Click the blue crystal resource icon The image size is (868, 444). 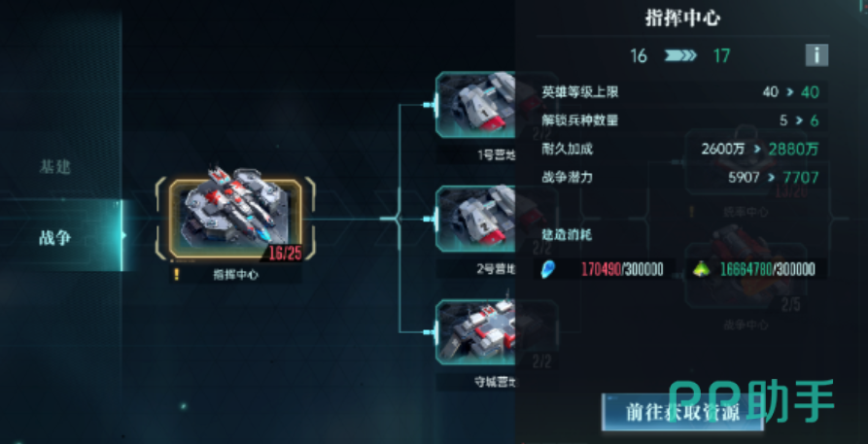pyautogui.click(x=547, y=269)
